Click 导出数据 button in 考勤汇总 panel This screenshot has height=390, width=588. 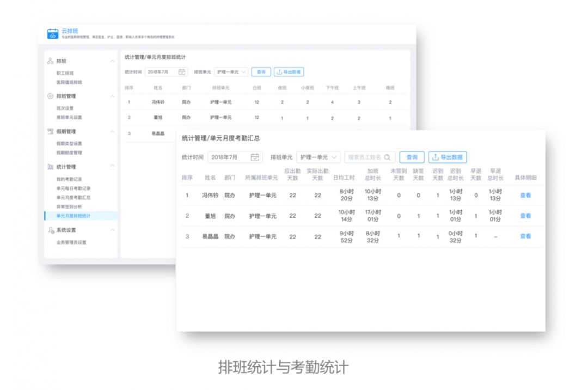(x=448, y=157)
